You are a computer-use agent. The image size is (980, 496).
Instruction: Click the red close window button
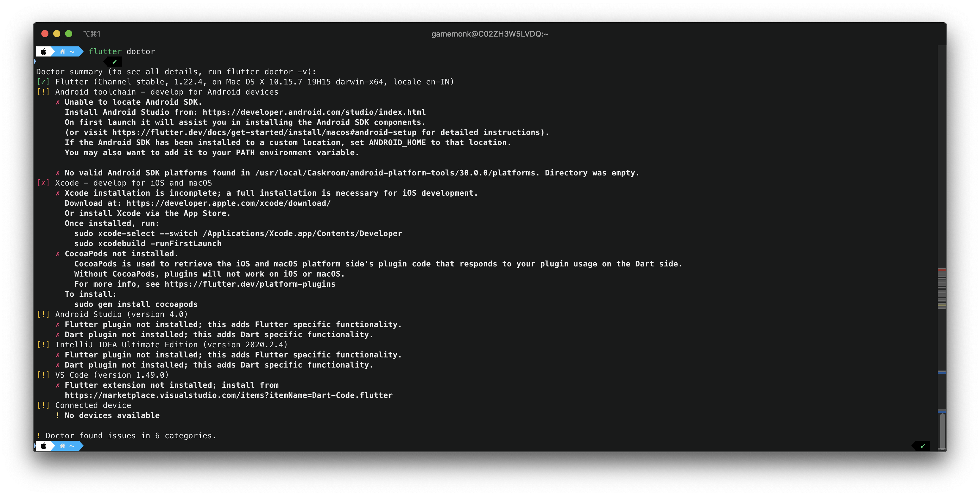[45, 34]
